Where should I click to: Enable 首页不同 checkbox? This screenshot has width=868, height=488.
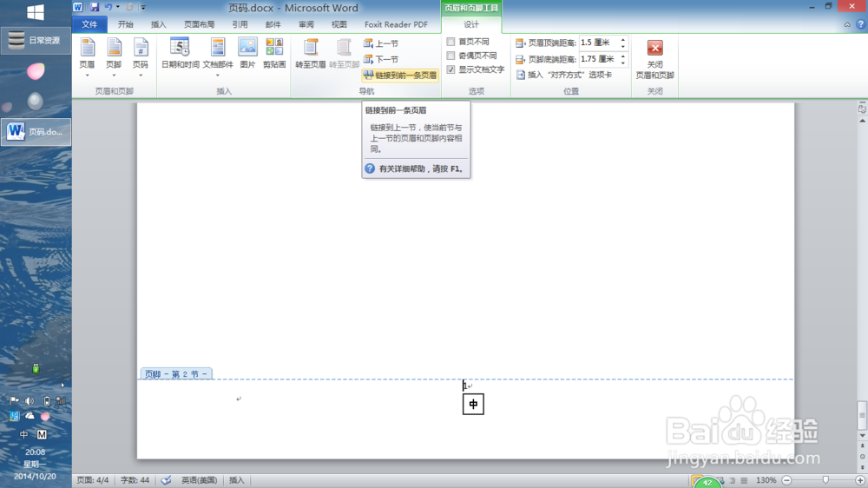point(450,42)
